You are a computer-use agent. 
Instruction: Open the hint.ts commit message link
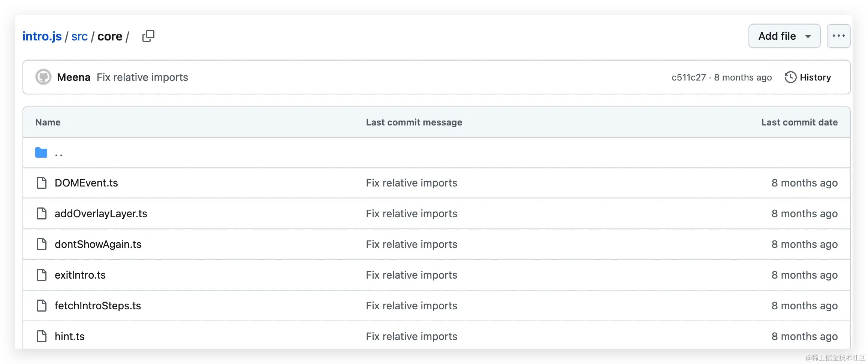pos(412,336)
